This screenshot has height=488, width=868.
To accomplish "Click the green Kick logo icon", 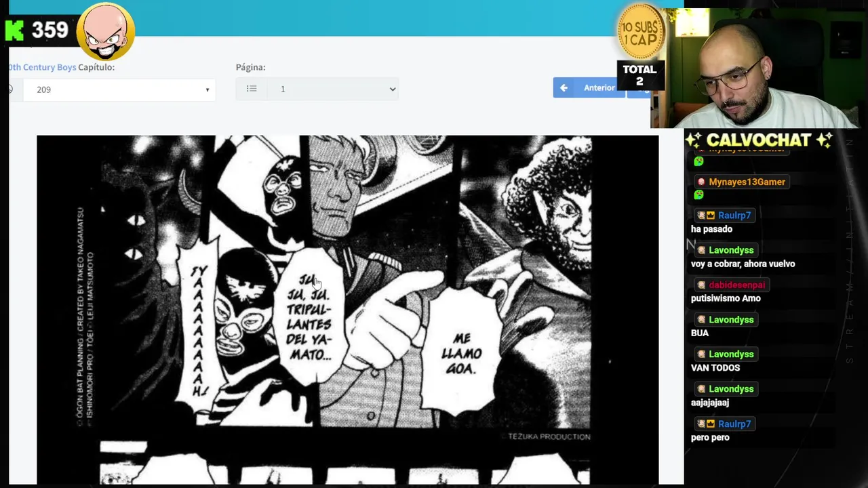I will point(14,30).
